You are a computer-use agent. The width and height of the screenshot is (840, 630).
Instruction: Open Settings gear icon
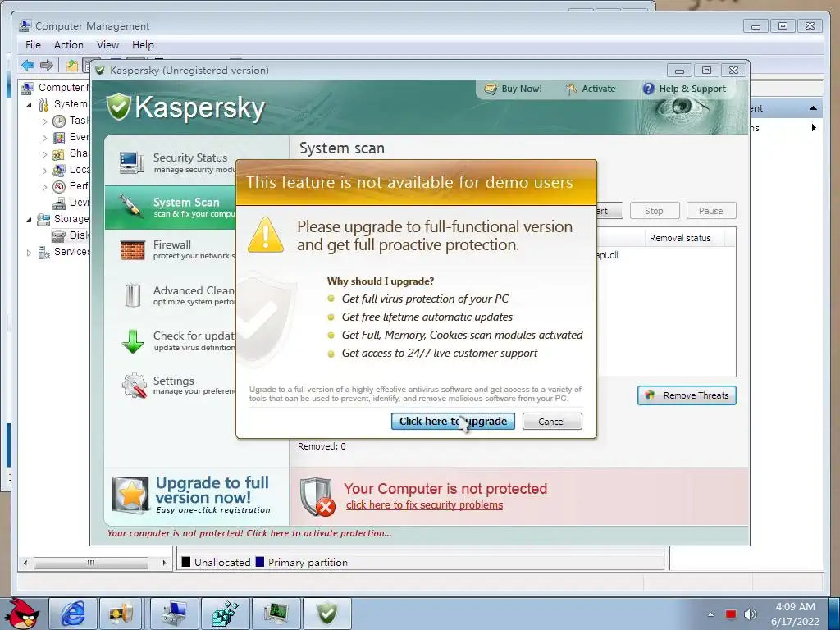(134, 386)
